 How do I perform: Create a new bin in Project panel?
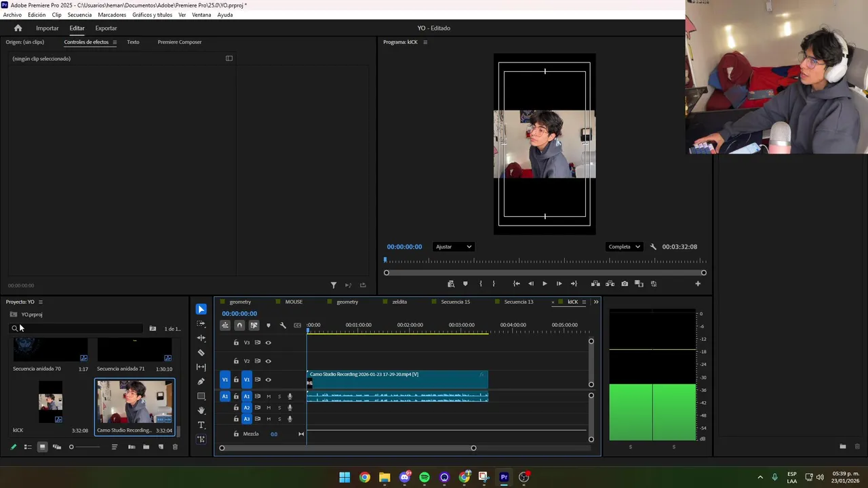(146, 447)
